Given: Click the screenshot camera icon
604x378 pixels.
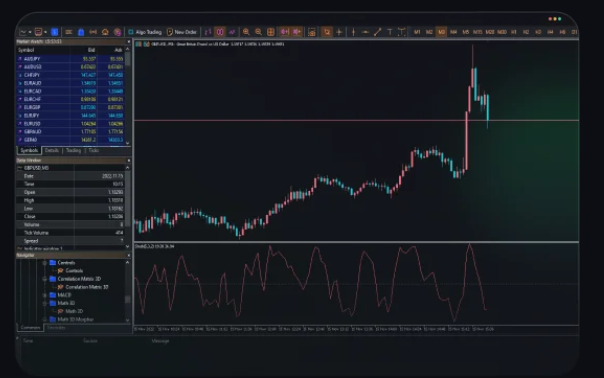Looking at the screenshot, I should (312, 32).
